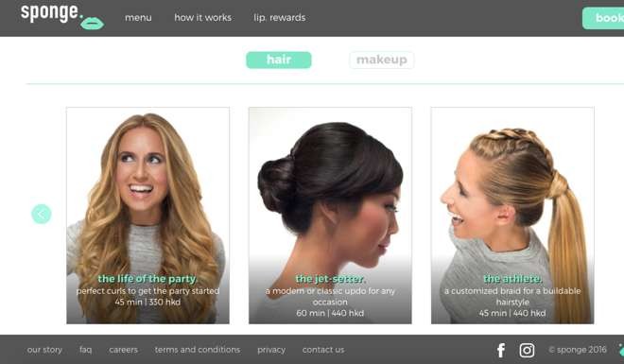This screenshot has width=624, height=364.
Task: Click 'a customized braid for a buildable' description
Action: [x=512, y=291]
